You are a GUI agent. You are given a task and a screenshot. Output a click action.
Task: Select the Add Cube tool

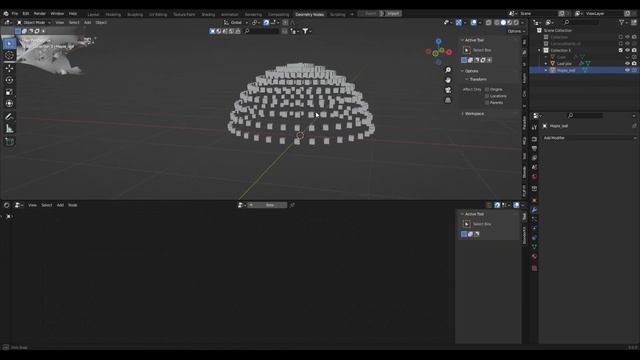click(9, 142)
